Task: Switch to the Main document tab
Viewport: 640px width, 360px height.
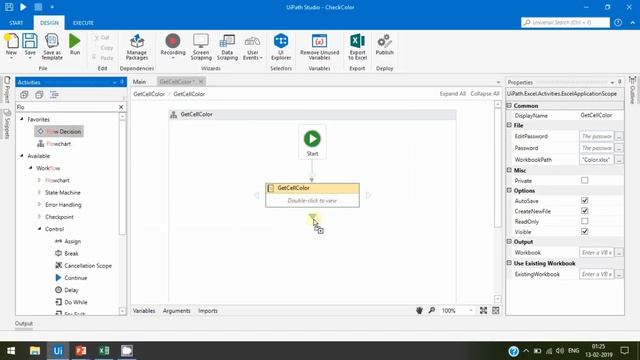Action: (139, 82)
